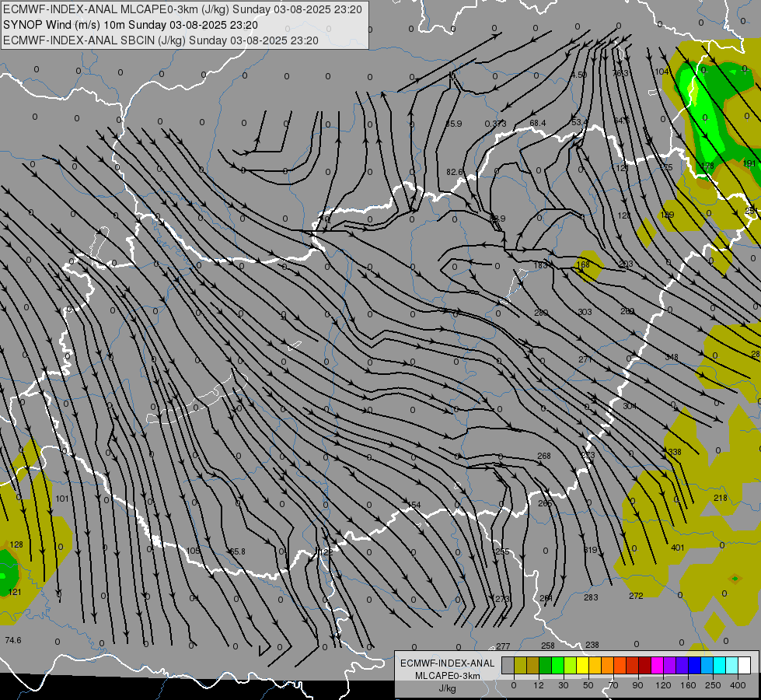761x700 pixels.
Task: Click the map value '74.6'
Action: 13,640
